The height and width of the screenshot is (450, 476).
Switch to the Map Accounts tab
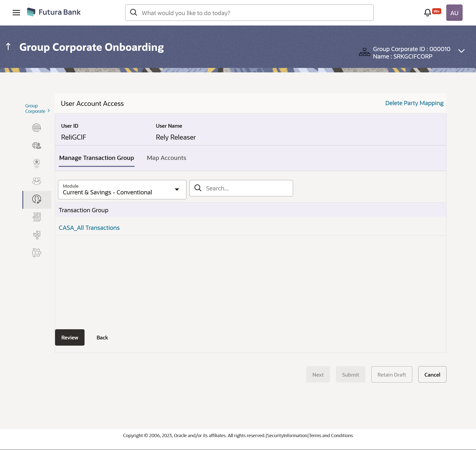point(166,158)
